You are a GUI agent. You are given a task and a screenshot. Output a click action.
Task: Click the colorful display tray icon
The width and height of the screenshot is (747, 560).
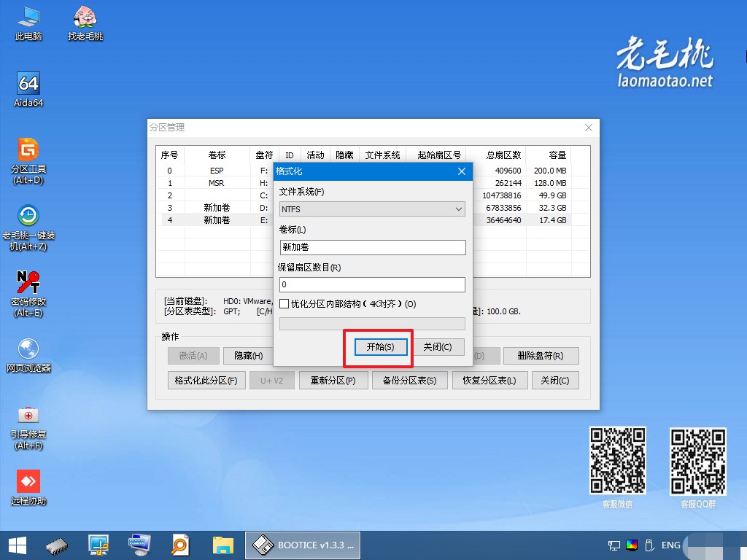point(632,545)
